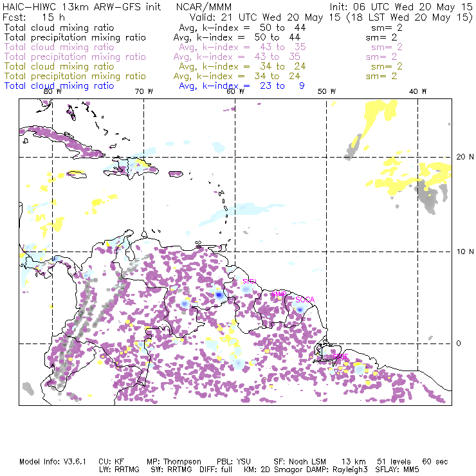The height and width of the screenshot is (476, 476).
Task: Click the "10 N" latitude label
Action: [x=465, y=252]
